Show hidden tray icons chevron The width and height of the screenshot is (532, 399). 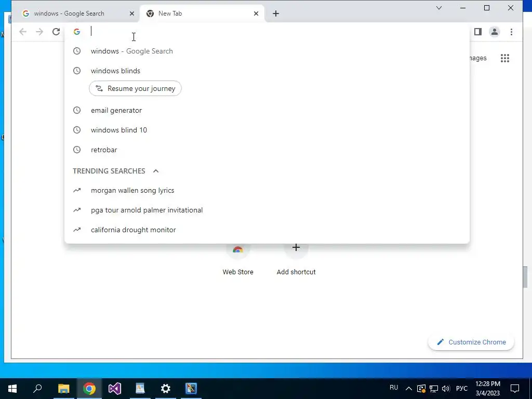(409, 389)
